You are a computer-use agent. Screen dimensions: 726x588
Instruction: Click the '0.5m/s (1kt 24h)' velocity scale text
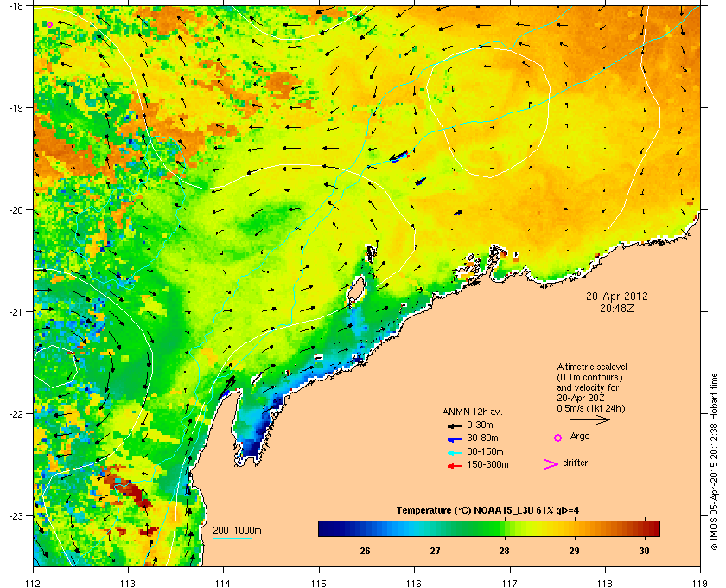591,409
